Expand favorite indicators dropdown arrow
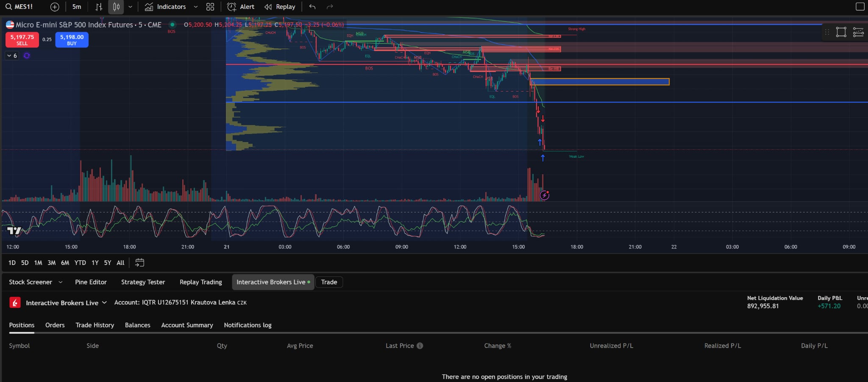The image size is (868, 382). coord(195,7)
